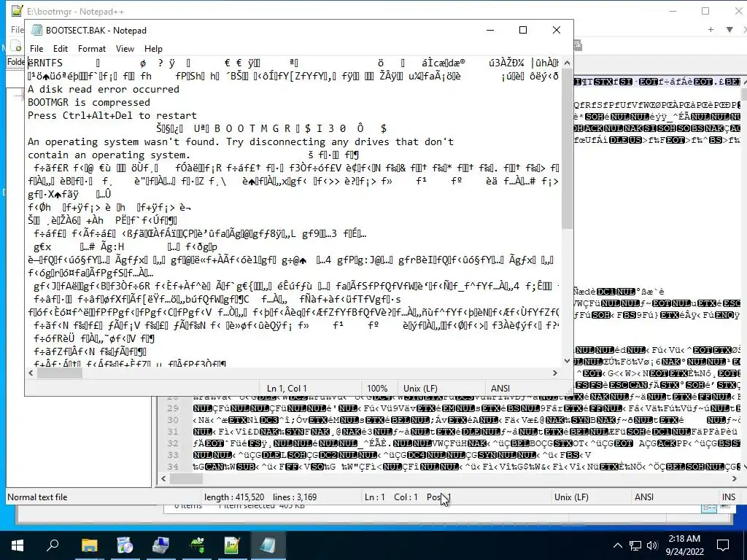Click line 'Press Ctrl+Alt+Del to restart'
This screenshot has height=560, width=747.
tap(112, 115)
